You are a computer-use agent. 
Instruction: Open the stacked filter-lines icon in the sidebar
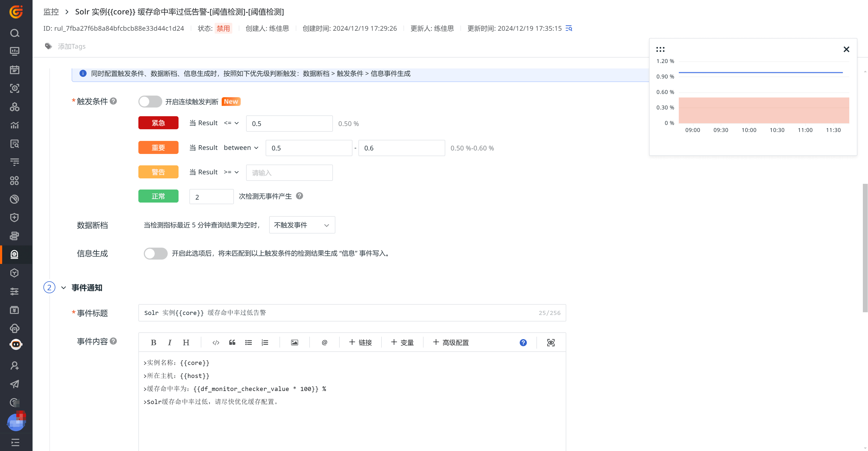coord(14,162)
